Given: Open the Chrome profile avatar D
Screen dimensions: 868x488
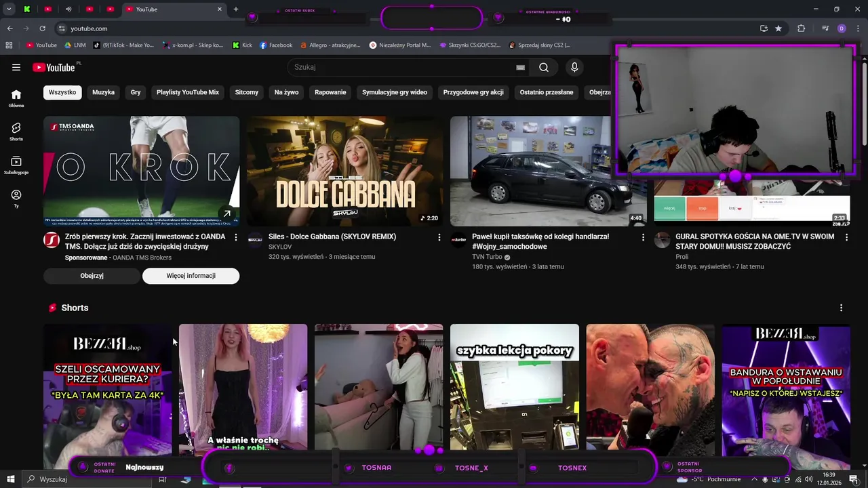Looking at the screenshot, I should pyautogui.click(x=842, y=28).
